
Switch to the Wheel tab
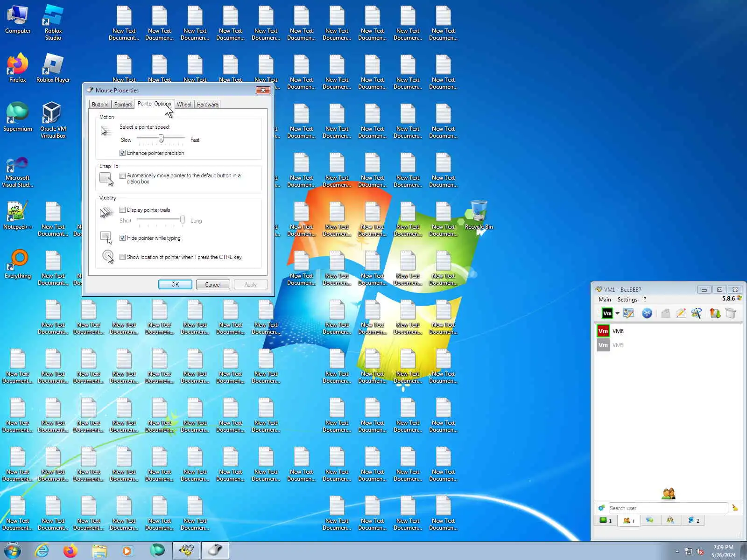184,105
